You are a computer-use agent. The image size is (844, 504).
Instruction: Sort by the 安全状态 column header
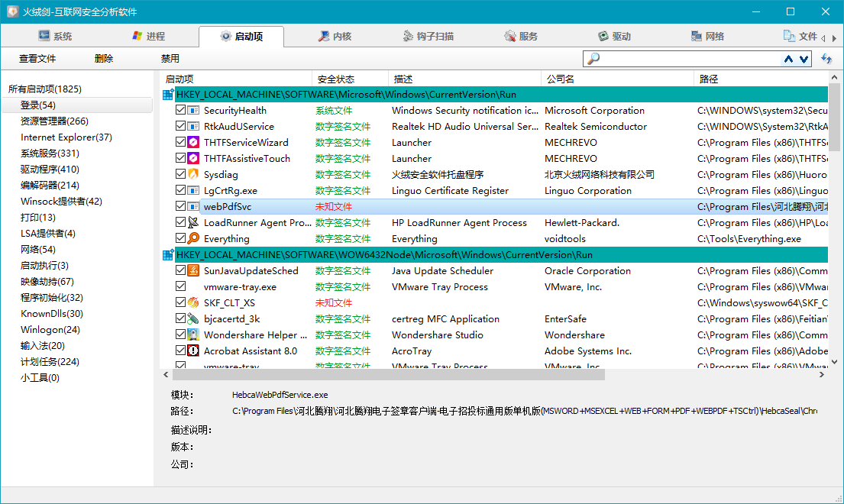click(x=350, y=79)
